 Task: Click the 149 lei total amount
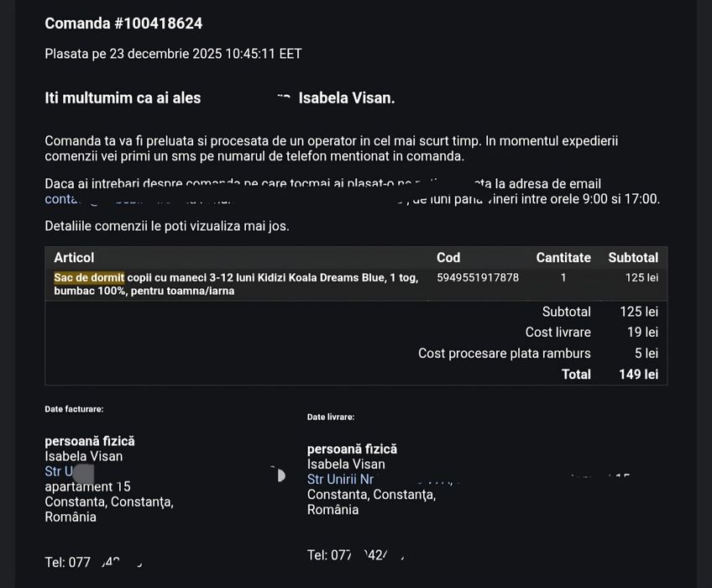pyautogui.click(x=638, y=375)
